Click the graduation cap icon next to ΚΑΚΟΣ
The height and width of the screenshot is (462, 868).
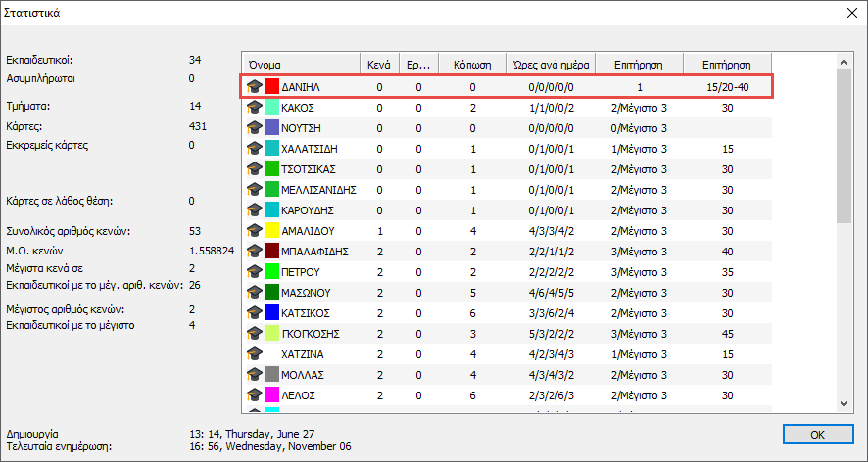coord(255,108)
